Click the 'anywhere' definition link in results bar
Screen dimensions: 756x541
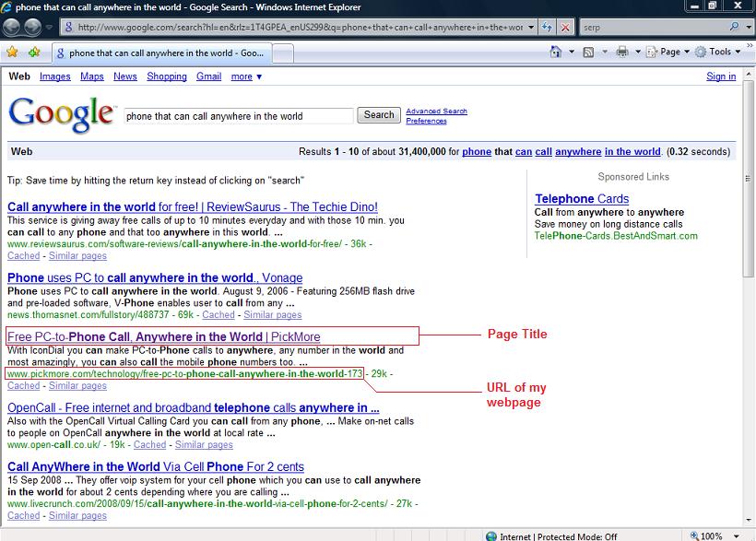pyautogui.click(x=578, y=151)
